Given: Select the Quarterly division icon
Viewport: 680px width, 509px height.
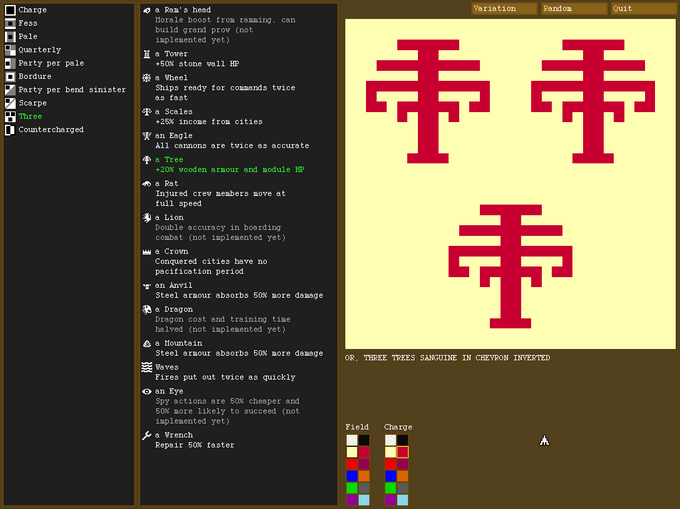Looking at the screenshot, I should click(x=10, y=50).
